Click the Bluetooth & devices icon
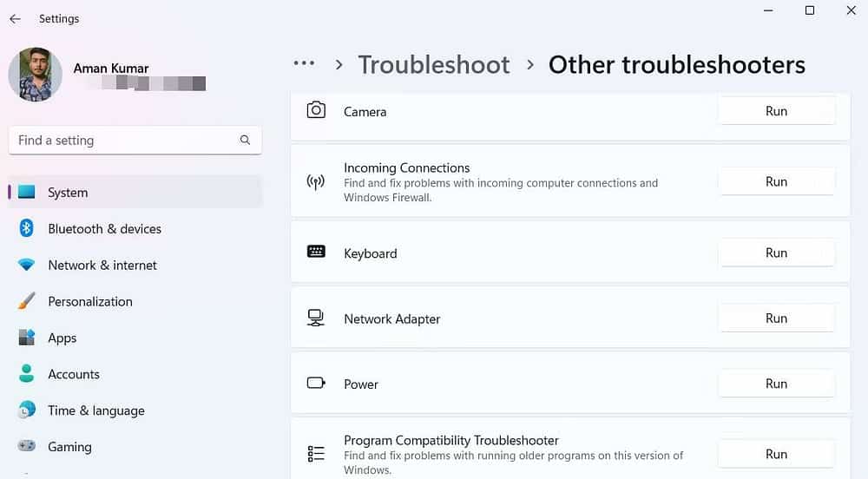The image size is (868, 479). [27, 228]
